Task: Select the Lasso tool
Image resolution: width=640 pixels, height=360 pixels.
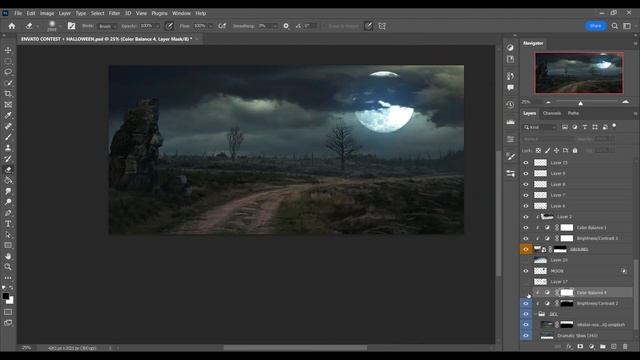Action: (x=8, y=72)
